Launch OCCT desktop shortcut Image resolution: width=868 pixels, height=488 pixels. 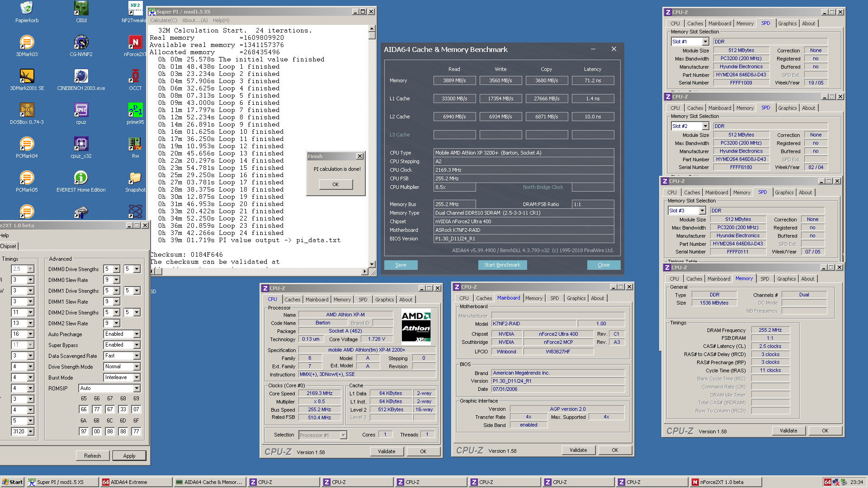(x=135, y=80)
